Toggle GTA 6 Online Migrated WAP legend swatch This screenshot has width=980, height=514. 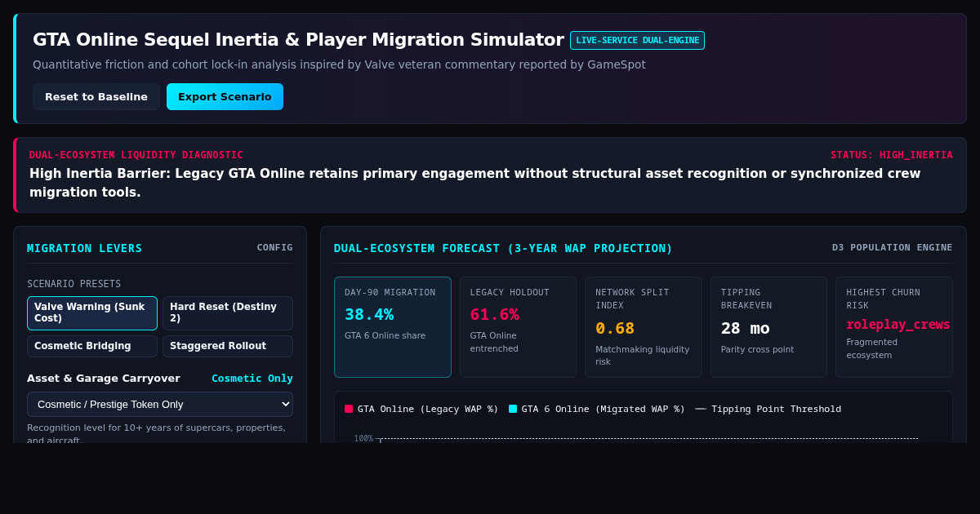[x=513, y=409]
